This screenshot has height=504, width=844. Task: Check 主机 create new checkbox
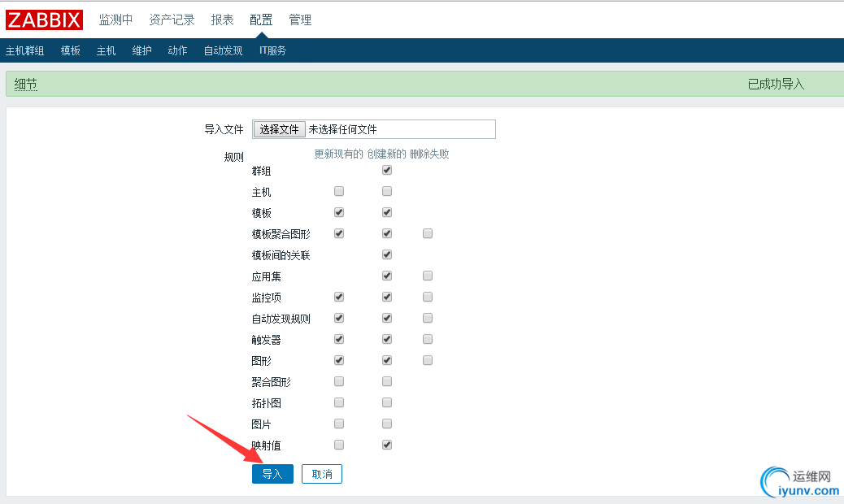coord(387,191)
